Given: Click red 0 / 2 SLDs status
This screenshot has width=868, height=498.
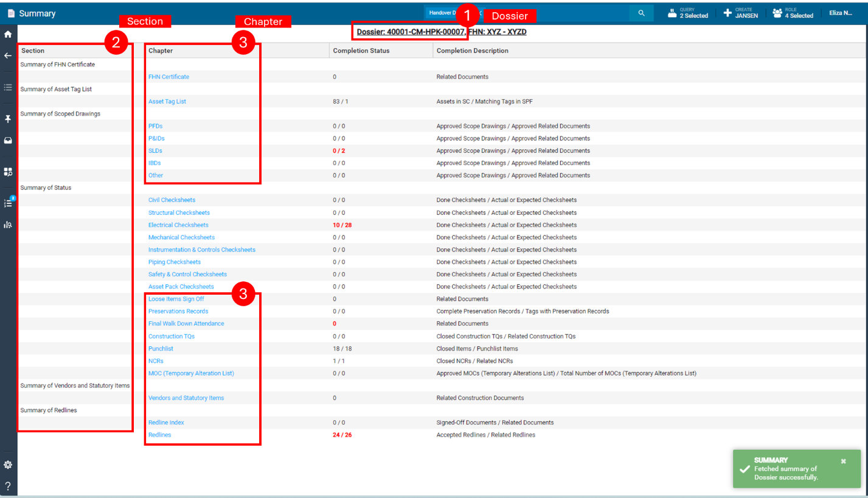Looking at the screenshot, I should pos(339,150).
